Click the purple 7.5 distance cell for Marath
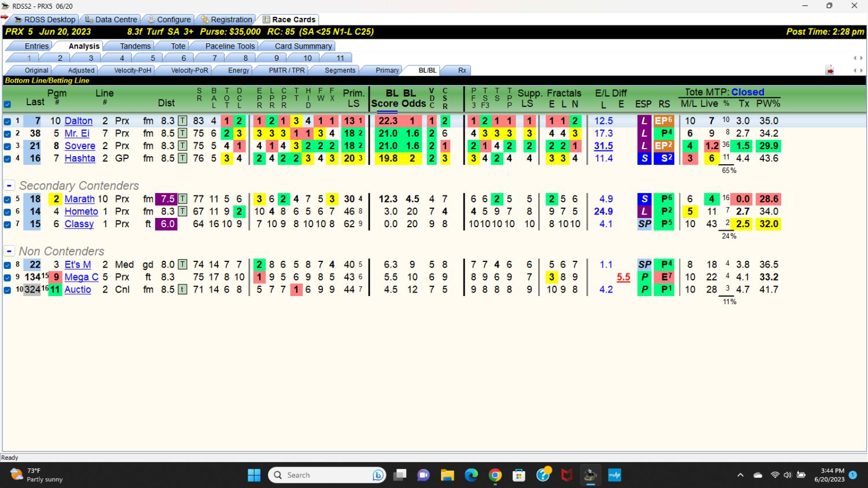 click(x=166, y=199)
